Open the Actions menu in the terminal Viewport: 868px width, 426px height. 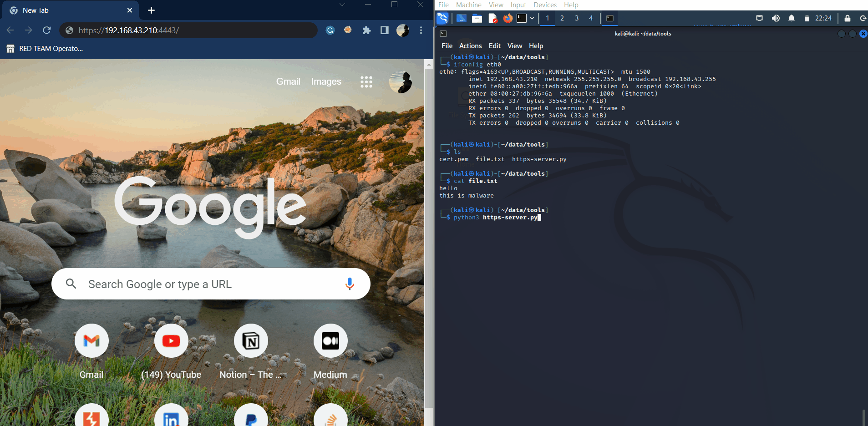point(470,46)
